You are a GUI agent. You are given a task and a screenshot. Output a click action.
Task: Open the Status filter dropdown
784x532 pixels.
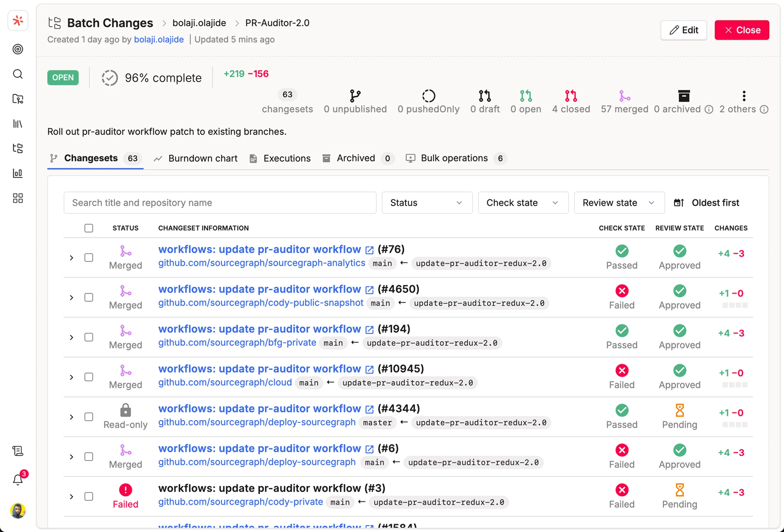click(x=427, y=203)
